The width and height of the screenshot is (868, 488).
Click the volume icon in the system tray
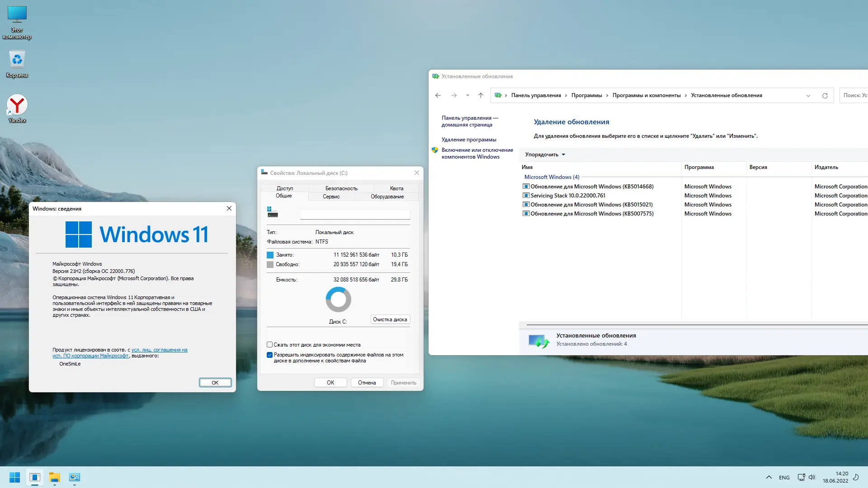point(812,477)
